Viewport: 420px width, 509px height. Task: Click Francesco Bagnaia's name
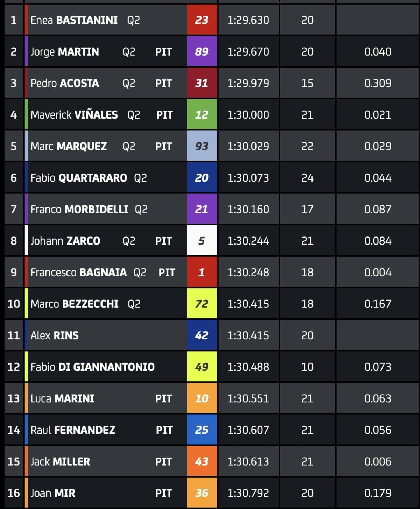point(78,272)
